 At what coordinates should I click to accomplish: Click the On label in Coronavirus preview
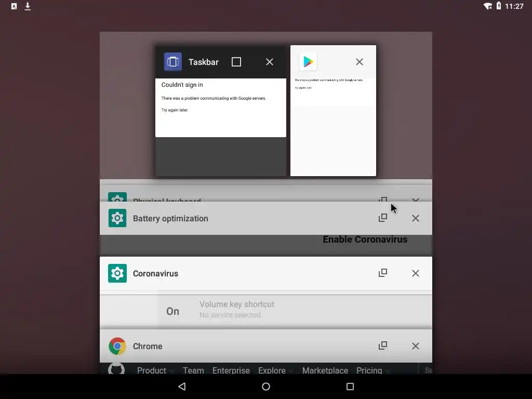(172, 311)
